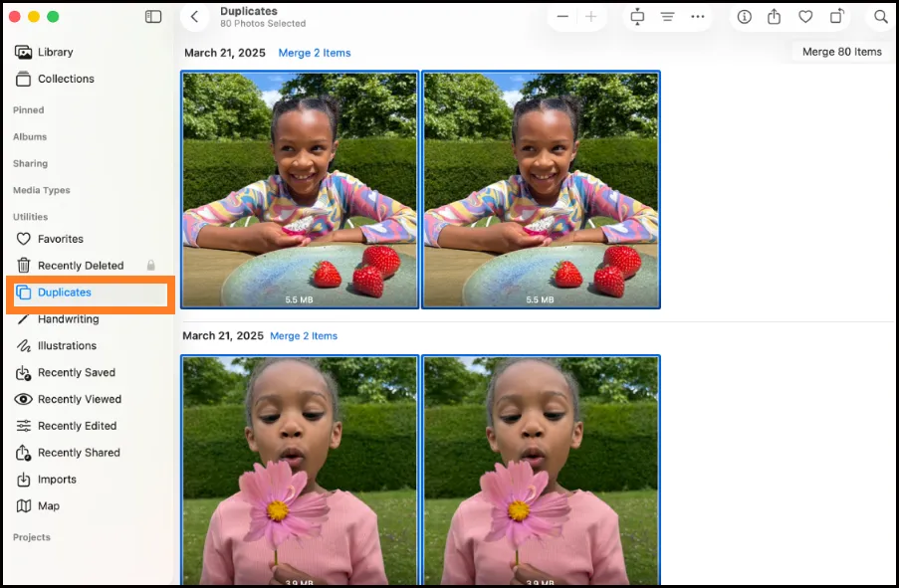Toggle the sidebar visibility icon
Viewport: 899px width, 588px height.
coord(152,16)
